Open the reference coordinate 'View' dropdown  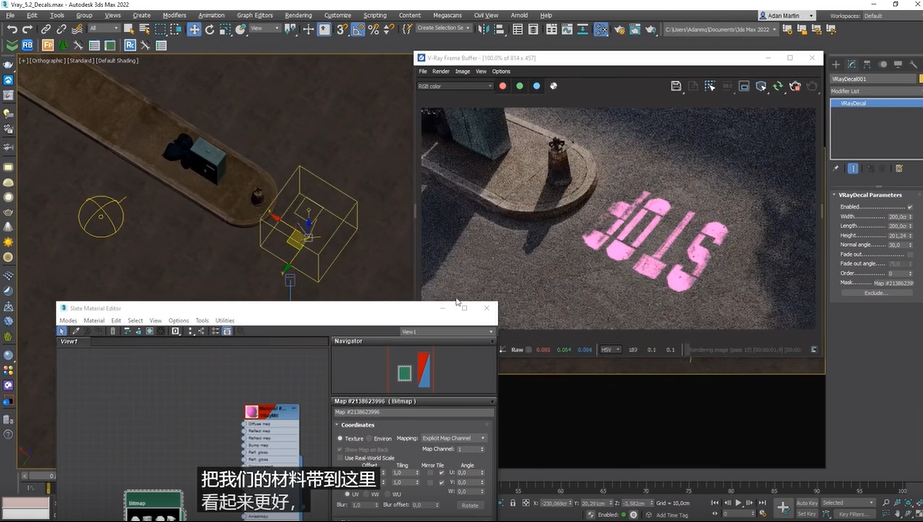click(265, 28)
